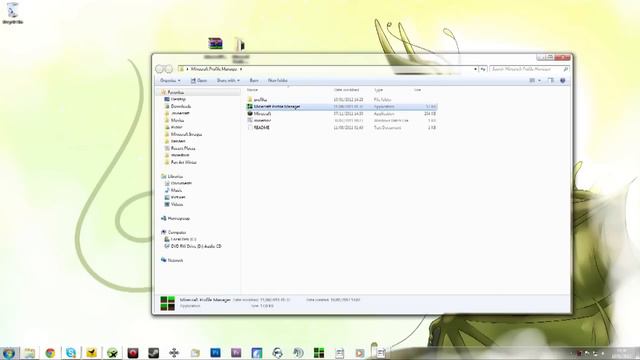Open the change view options dropdown arrow
Viewport: 640px width, 360px height.
click(x=539, y=81)
